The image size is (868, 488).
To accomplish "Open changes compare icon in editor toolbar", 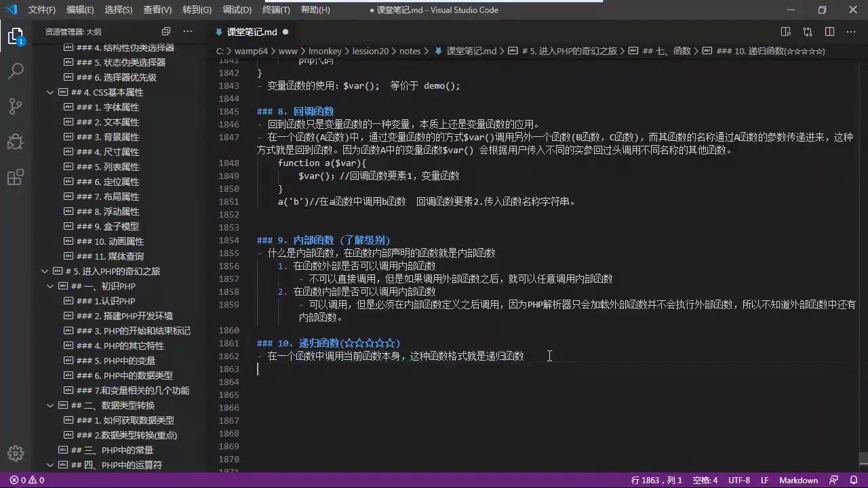I will tap(808, 32).
